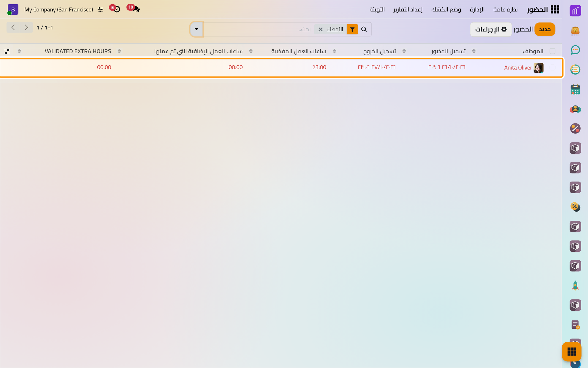Open conversations with 10 unread messages
The height and width of the screenshot is (368, 588).
[134, 9]
